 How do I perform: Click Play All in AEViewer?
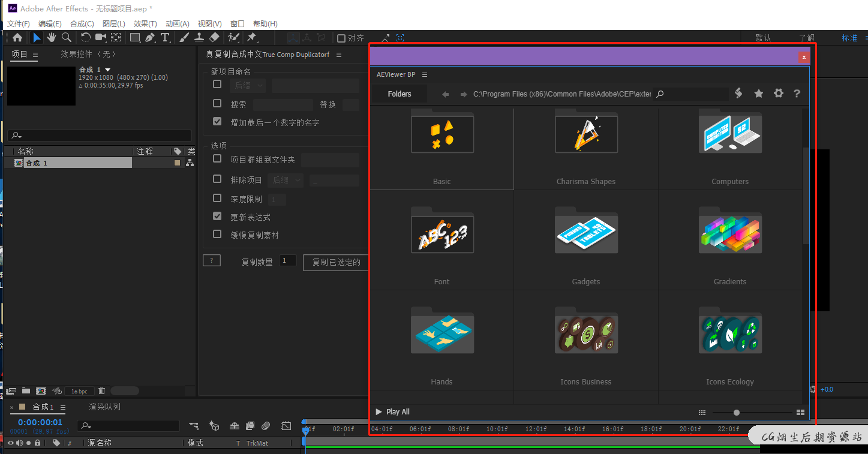pyautogui.click(x=392, y=412)
